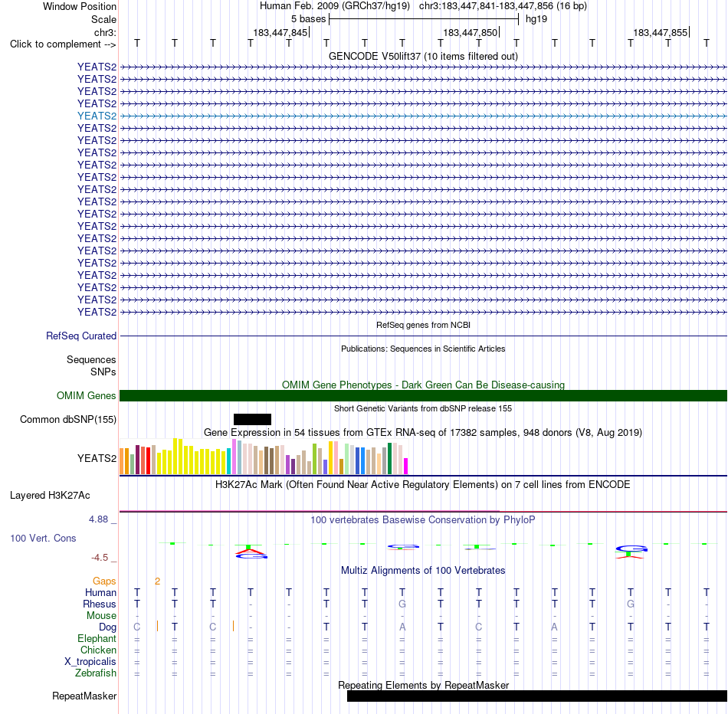Click the Chicken species label
The width and height of the screenshot is (728, 714).
tap(98, 650)
